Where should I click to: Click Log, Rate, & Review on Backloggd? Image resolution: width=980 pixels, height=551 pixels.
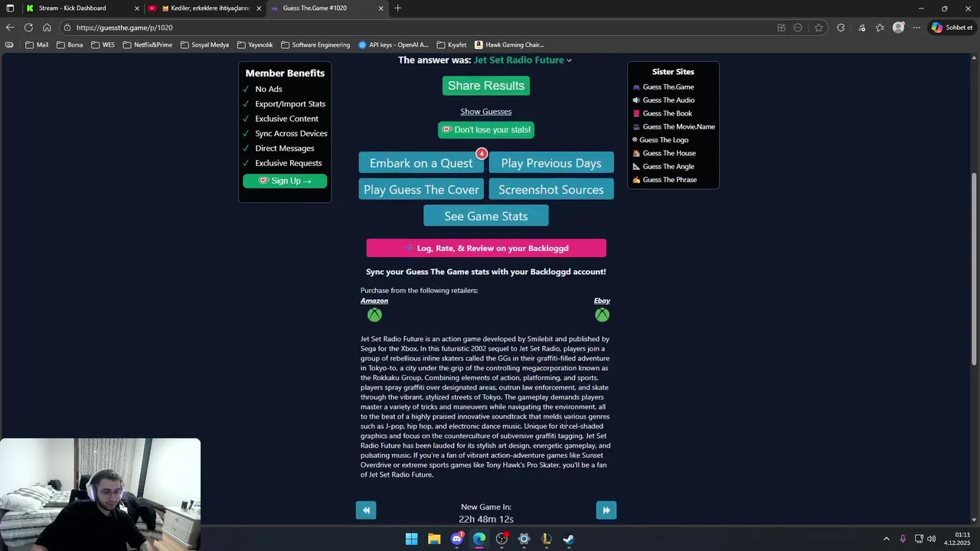pos(486,248)
